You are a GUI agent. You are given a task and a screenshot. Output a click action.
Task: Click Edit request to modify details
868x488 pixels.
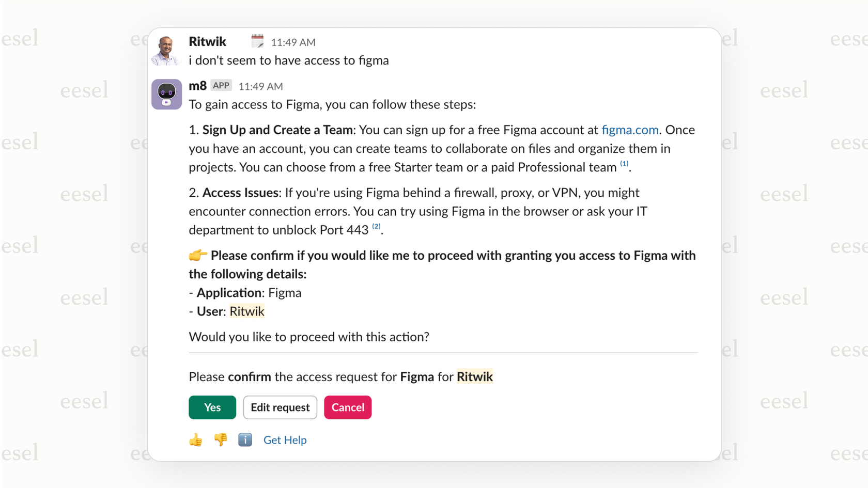(280, 407)
